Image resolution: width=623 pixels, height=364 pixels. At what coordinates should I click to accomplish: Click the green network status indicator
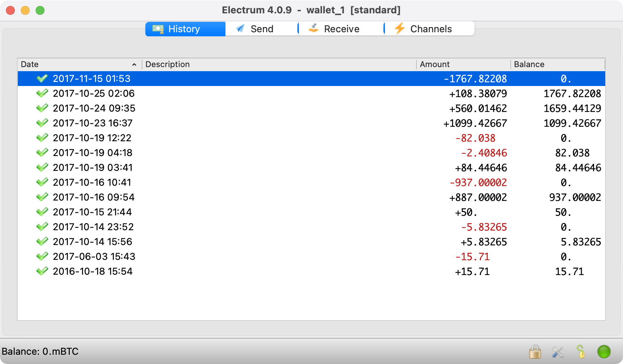[604, 352]
